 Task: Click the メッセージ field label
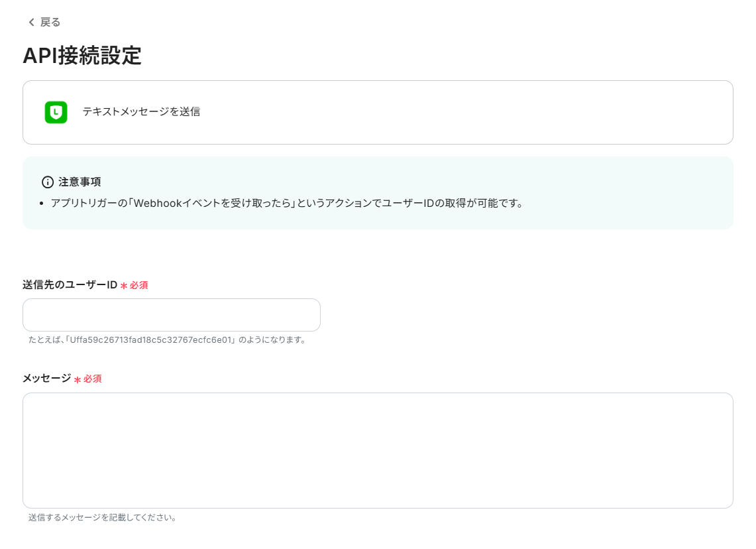click(46, 379)
